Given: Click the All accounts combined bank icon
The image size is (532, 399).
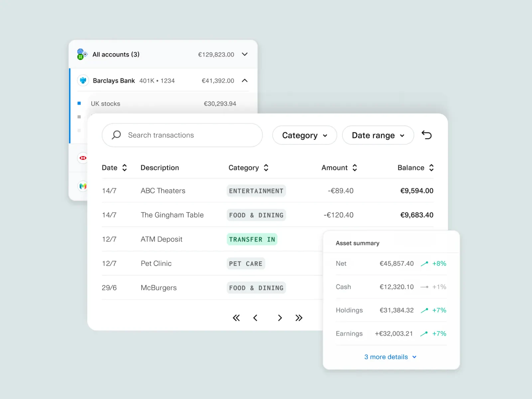Looking at the screenshot, I should [x=82, y=54].
